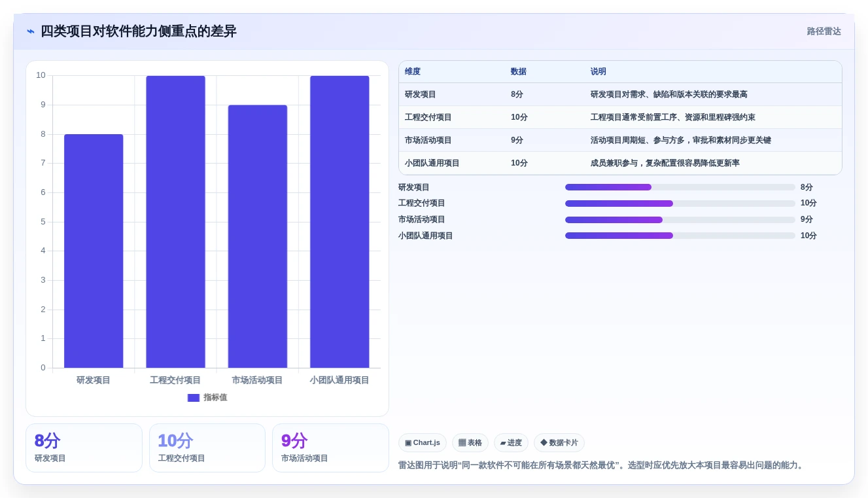
Task: Click the 小团队通用项目 progress row label
Action: (x=426, y=236)
